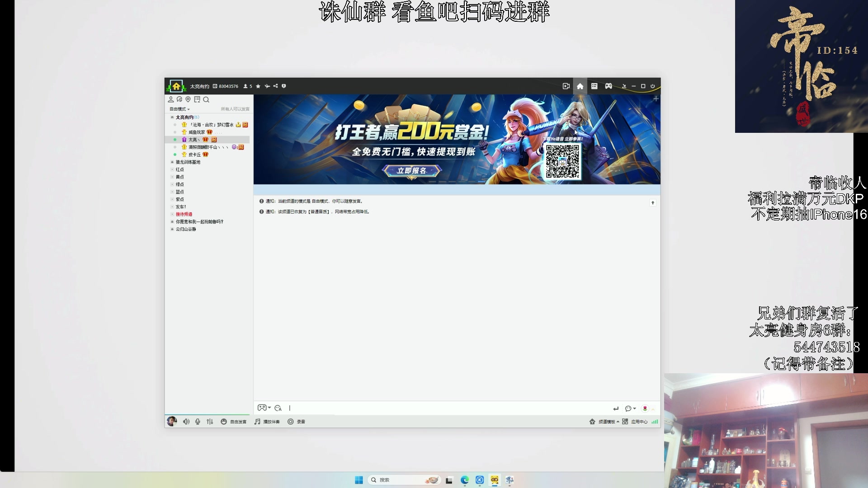Click the bulletin board icon above channel list
Viewport: 868px width, 488px height.
pyautogui.click(x=197, y=99)
